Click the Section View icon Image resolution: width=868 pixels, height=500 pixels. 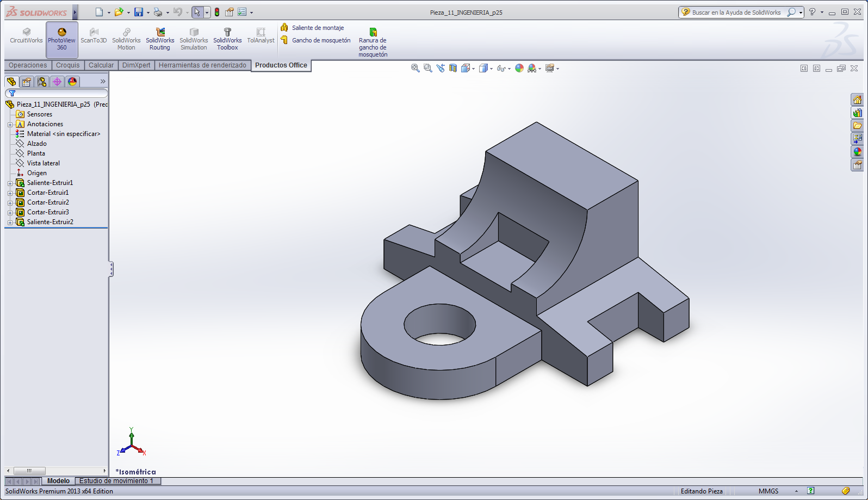453,68
